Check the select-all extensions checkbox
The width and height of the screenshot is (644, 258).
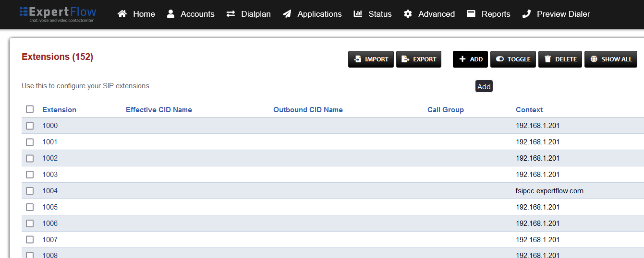pos(30,109)
